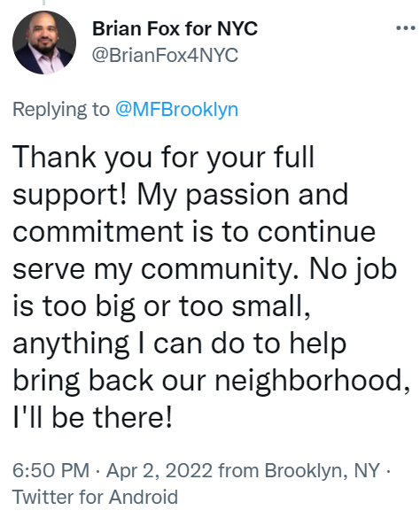Click the Apr 2, 2022 date
The height and width of the screenshot is (518, 420).
coord(159,470)
